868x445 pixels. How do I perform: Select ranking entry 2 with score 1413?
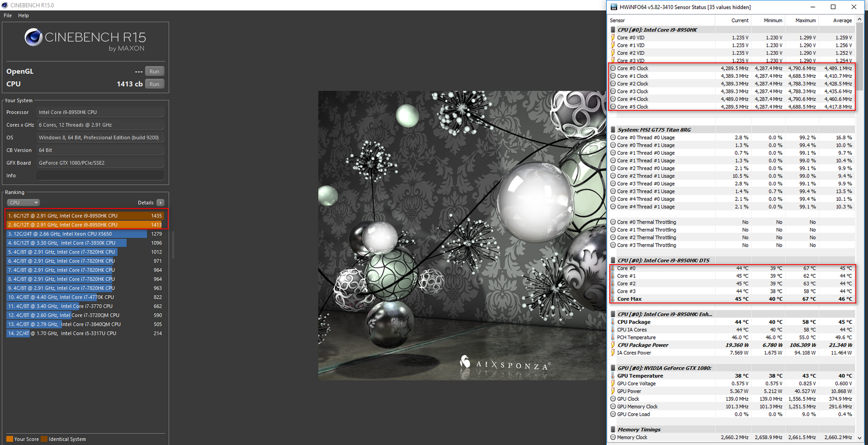[85, 225]
